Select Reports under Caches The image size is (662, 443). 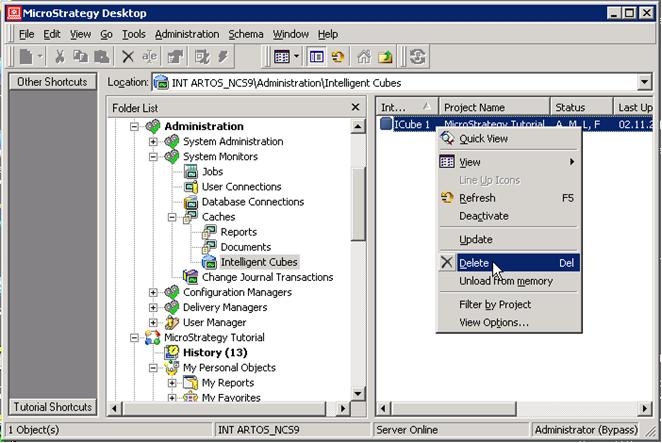[x=239, y=232]
